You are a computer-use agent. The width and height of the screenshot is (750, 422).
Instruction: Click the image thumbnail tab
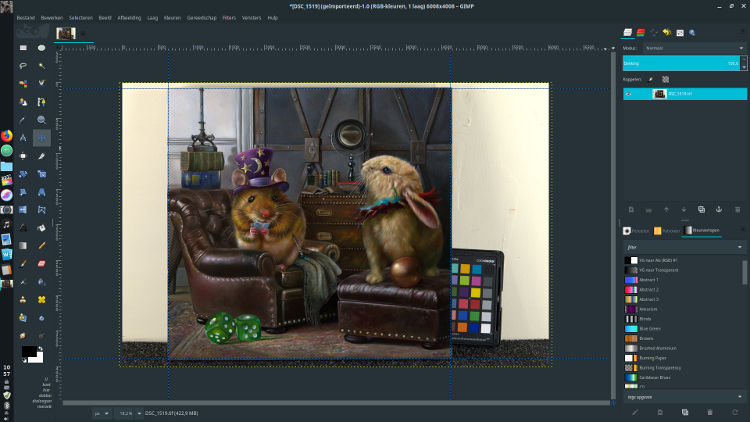click(66, 33)
